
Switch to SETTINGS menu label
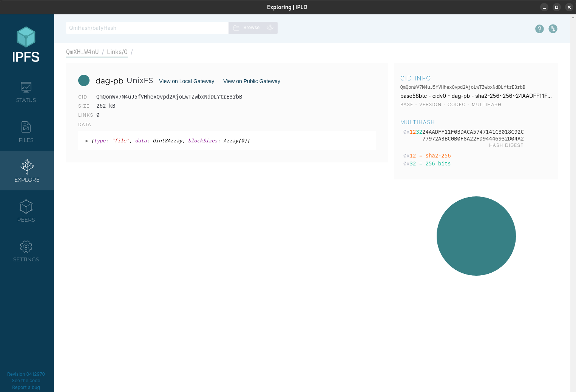26,259
